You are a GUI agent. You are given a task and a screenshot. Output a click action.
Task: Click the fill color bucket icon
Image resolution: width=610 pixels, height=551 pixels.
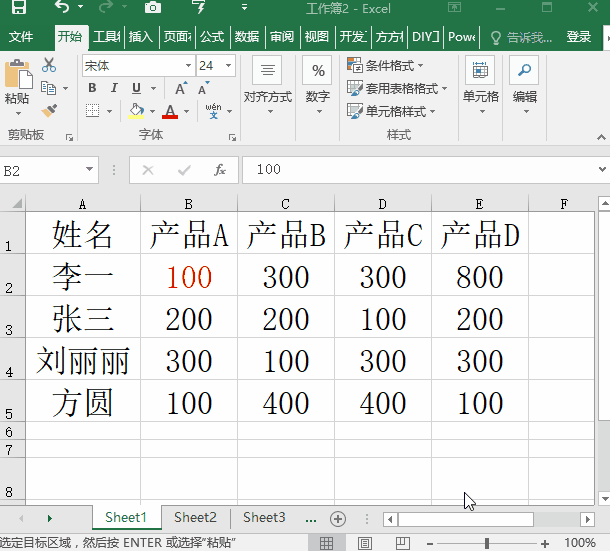coord(137,111)
